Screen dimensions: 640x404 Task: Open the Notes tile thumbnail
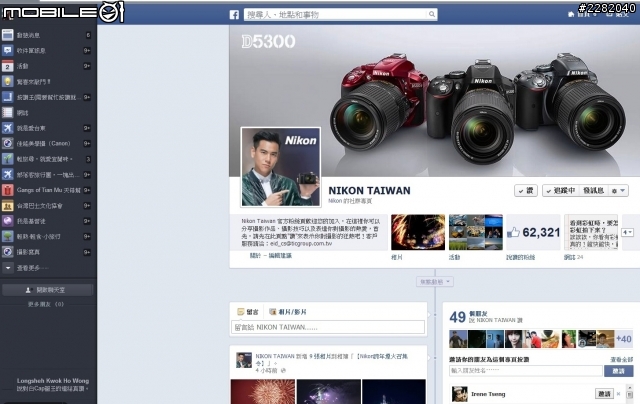pos(591,232)
